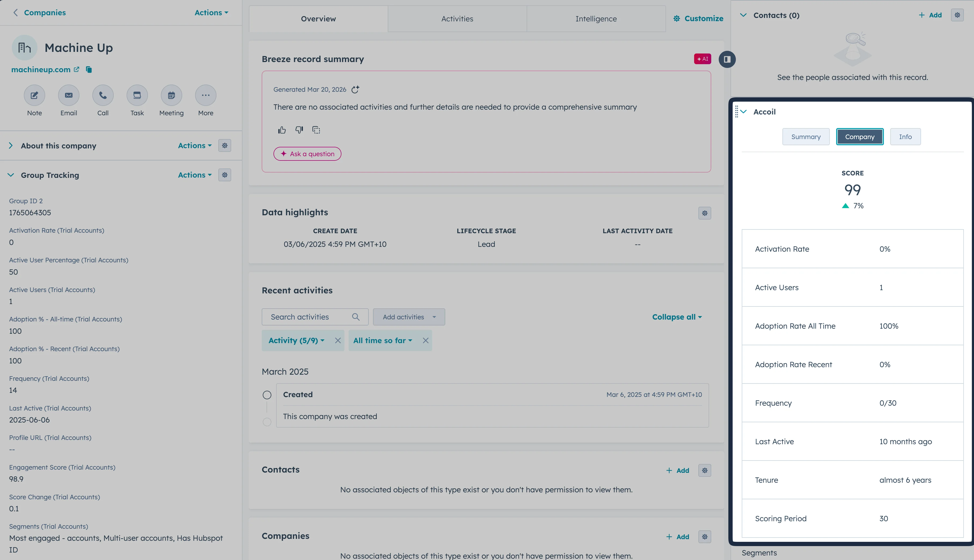Switch Accoil panel to Info view
974x560 pixels.
coord(905,137)
